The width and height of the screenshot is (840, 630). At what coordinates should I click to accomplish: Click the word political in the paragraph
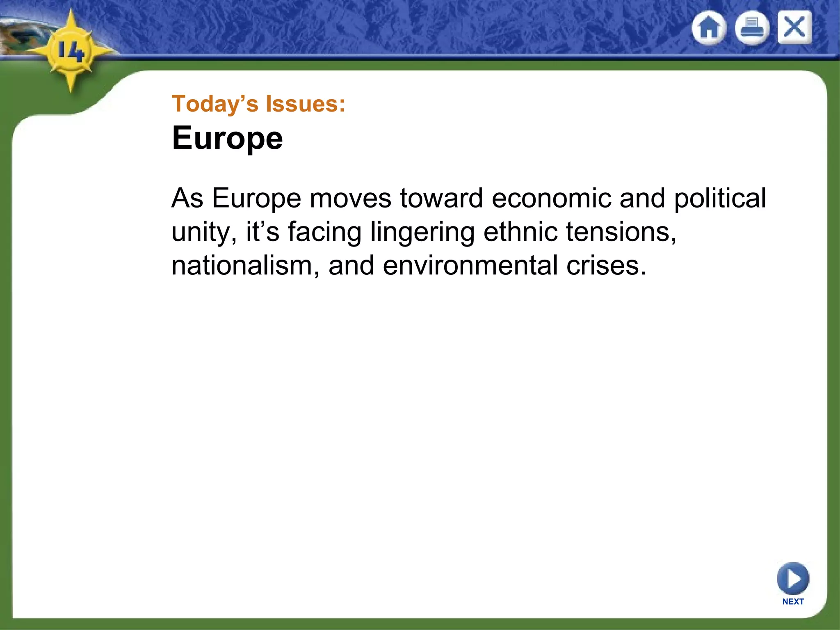[720, 198]
